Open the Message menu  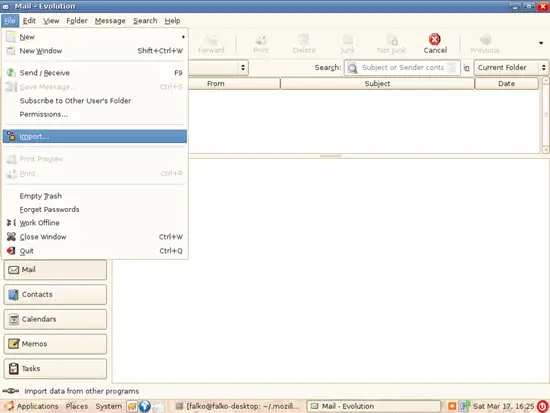point(110,21)
